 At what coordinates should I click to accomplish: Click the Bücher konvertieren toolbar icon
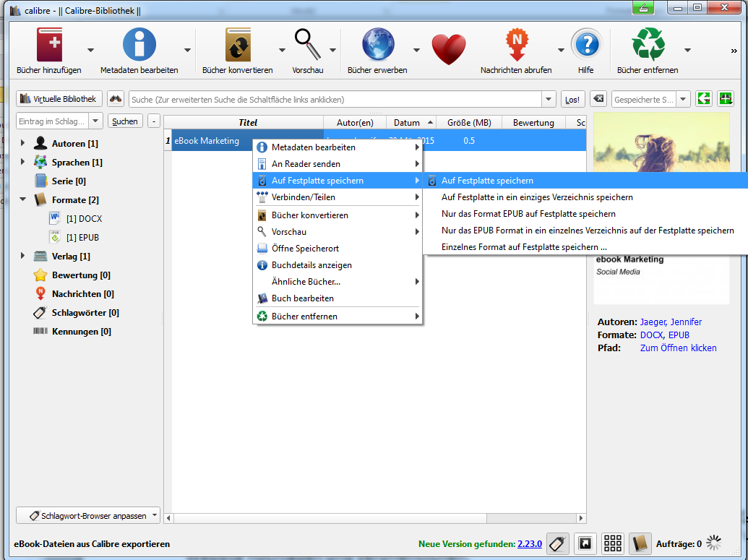(238, 46)
